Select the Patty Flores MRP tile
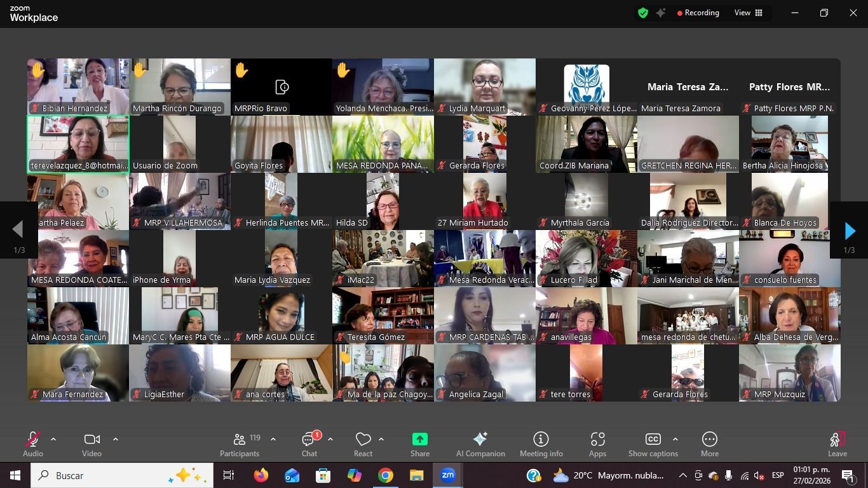The image size is (868, 488). tap(790, 87)
